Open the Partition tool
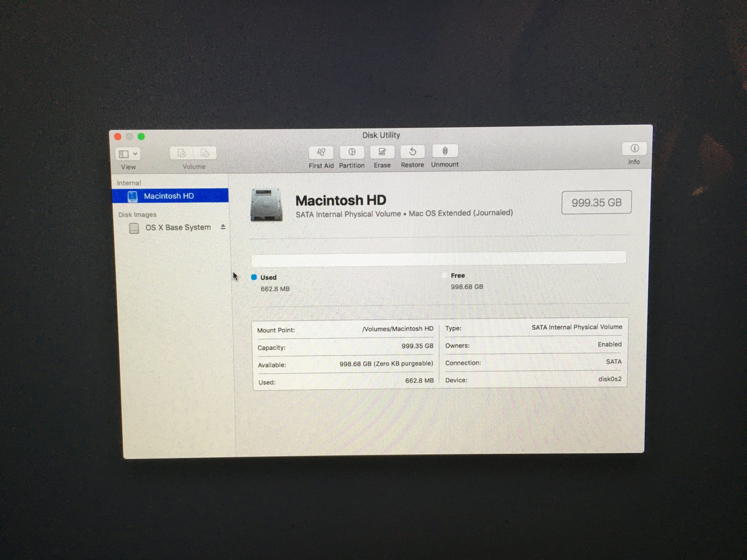The width and height of the screenshot is (747, 560). (x=351, y=152)
